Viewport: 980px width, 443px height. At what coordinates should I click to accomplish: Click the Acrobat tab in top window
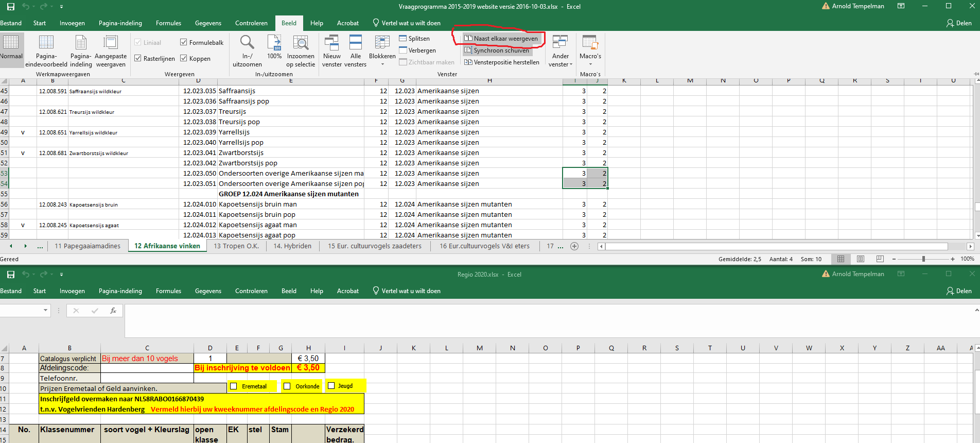coord(348,23)
